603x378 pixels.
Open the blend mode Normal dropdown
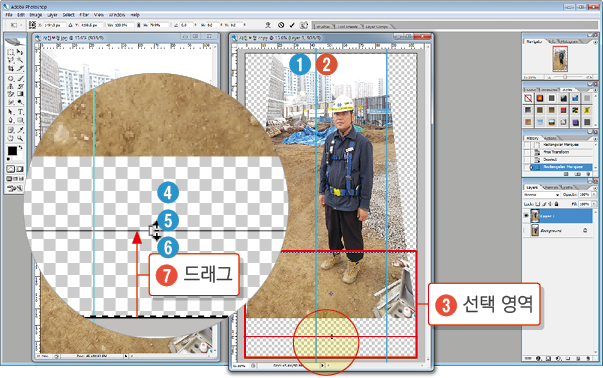click(x=541, y=195)
